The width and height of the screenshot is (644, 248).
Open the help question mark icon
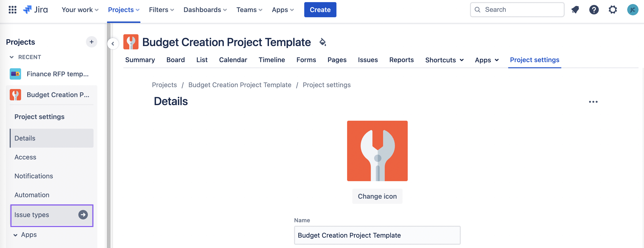594,10
